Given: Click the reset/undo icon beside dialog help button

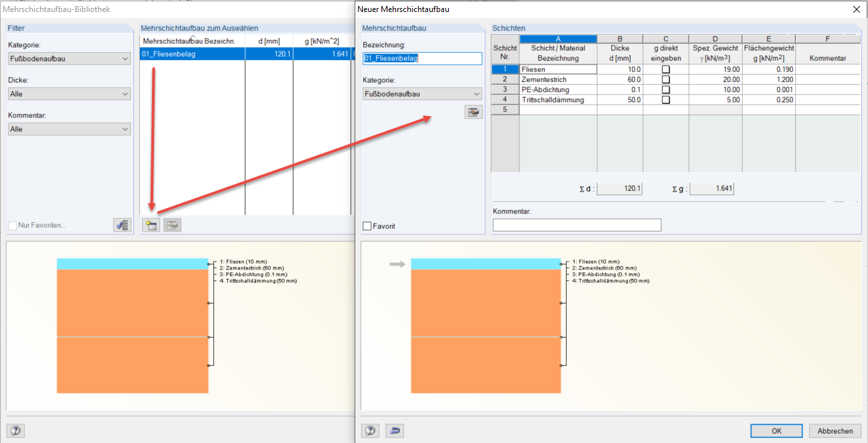Looking at the screenshot, I should coord(394,430).
